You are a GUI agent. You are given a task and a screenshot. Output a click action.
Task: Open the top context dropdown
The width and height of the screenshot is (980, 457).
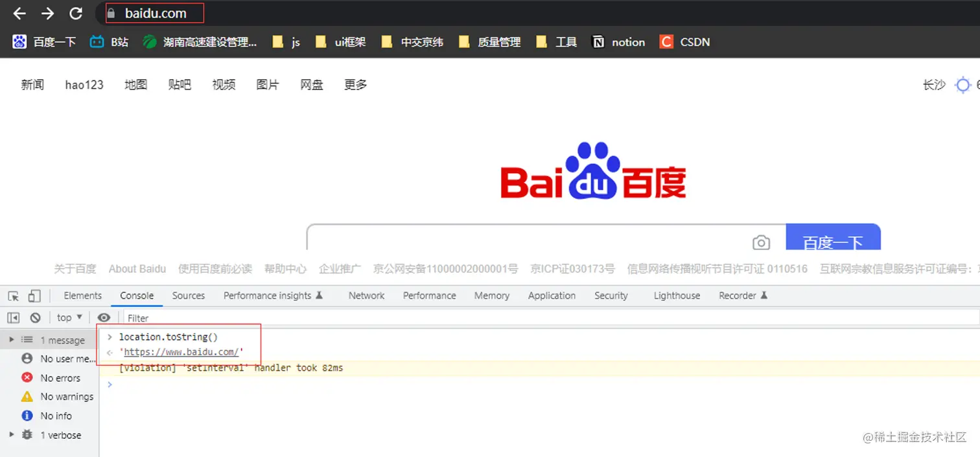coord(70,318)
